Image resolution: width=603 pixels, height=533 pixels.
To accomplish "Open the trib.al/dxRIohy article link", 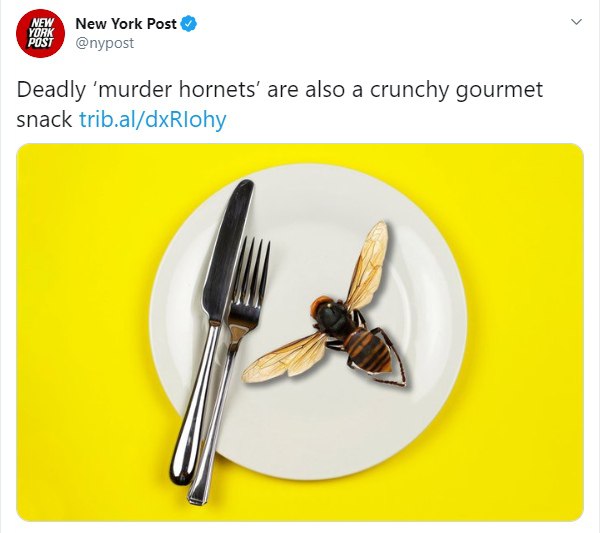I will click(x=153, y=119).
